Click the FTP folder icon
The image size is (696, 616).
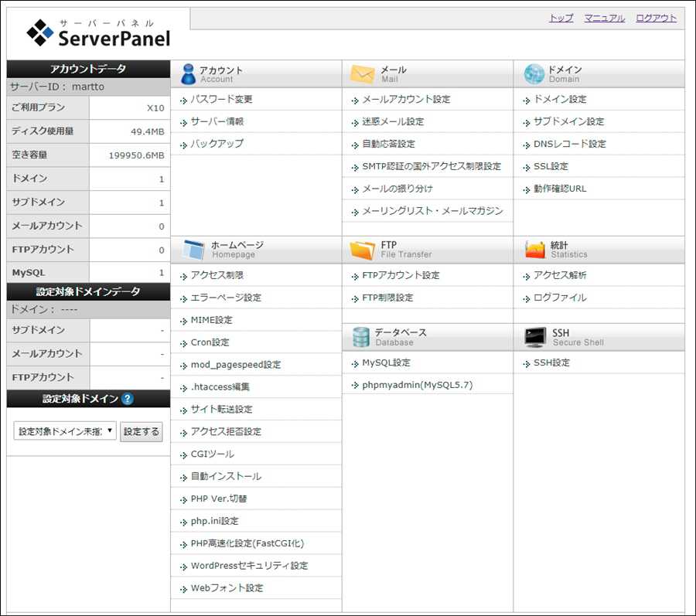point(362,250)
